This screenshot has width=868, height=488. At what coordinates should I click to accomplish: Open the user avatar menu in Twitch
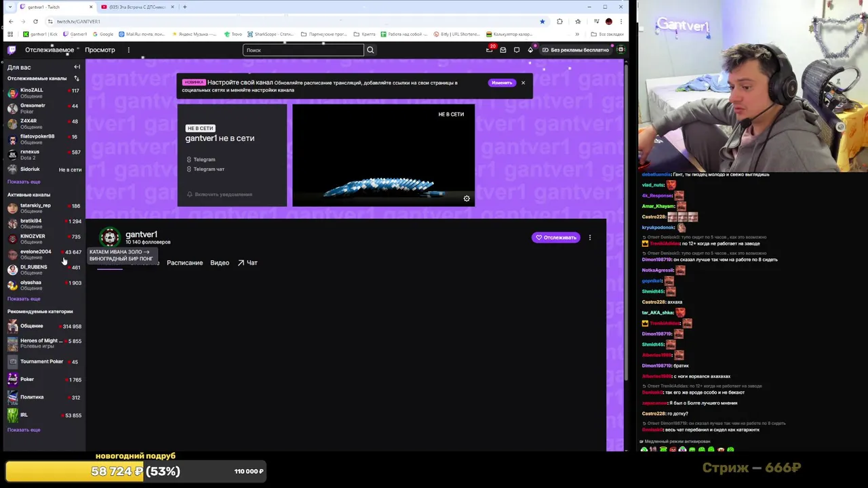(620, 49)
